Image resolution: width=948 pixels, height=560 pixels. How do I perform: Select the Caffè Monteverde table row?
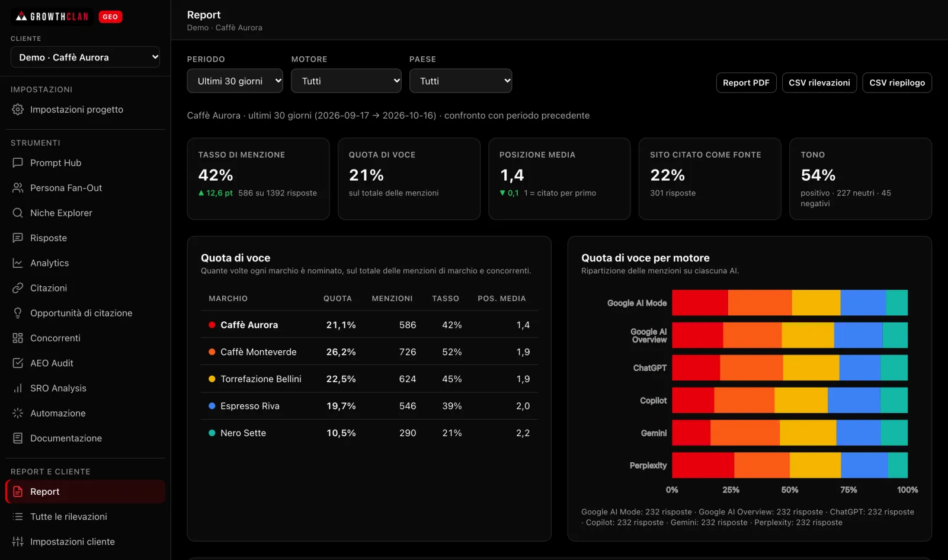[369, 352]
